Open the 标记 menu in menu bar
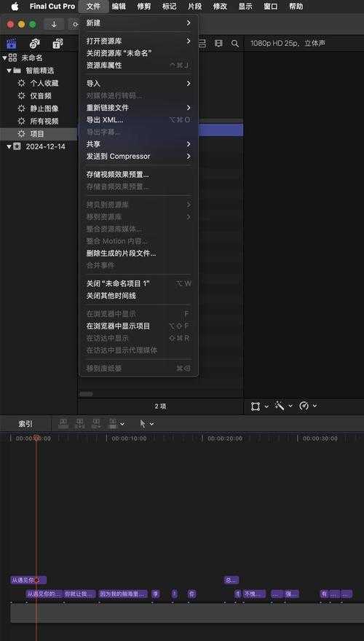364x641 pixels. [169, 7]
